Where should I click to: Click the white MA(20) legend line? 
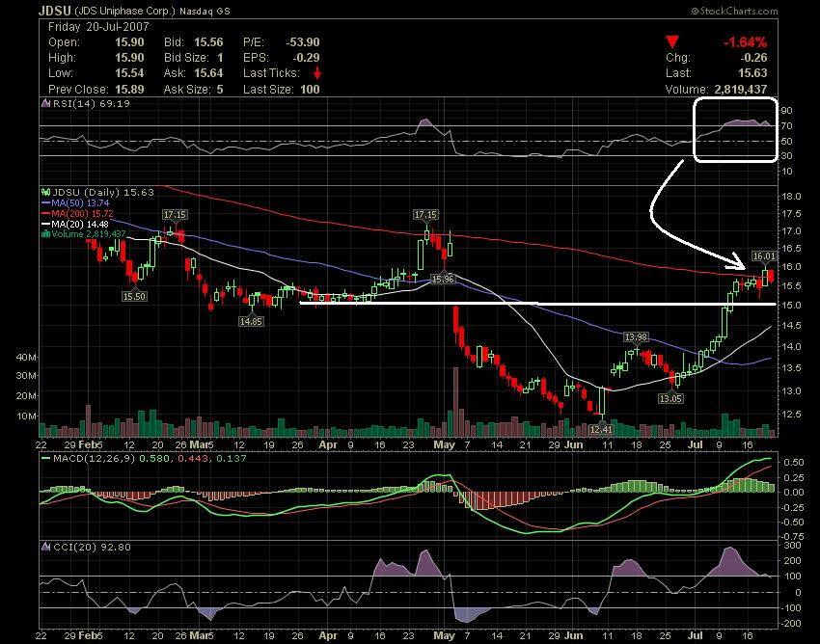tap(46, 225)
